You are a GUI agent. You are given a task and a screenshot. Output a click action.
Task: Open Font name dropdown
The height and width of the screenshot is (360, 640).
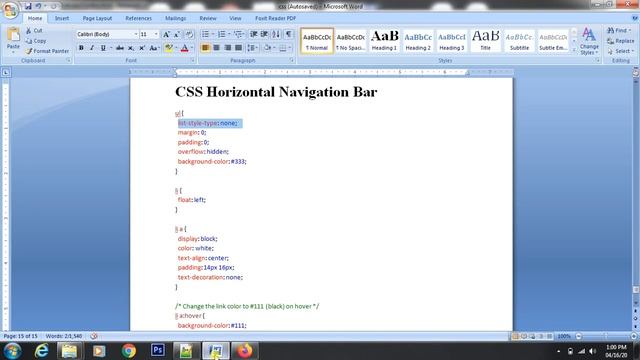[x=136, y=34]
